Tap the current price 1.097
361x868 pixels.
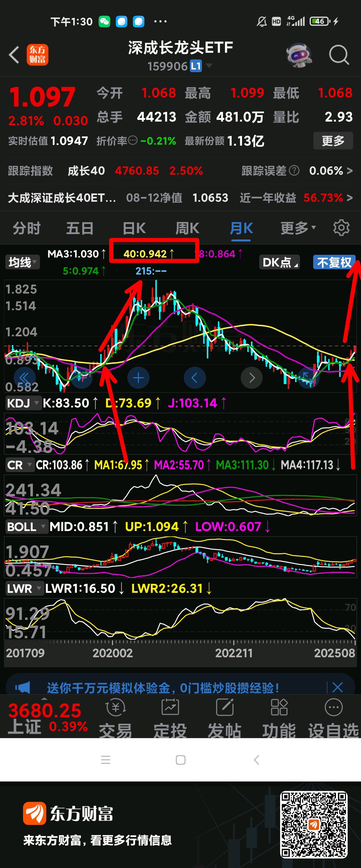coord(42,97)
